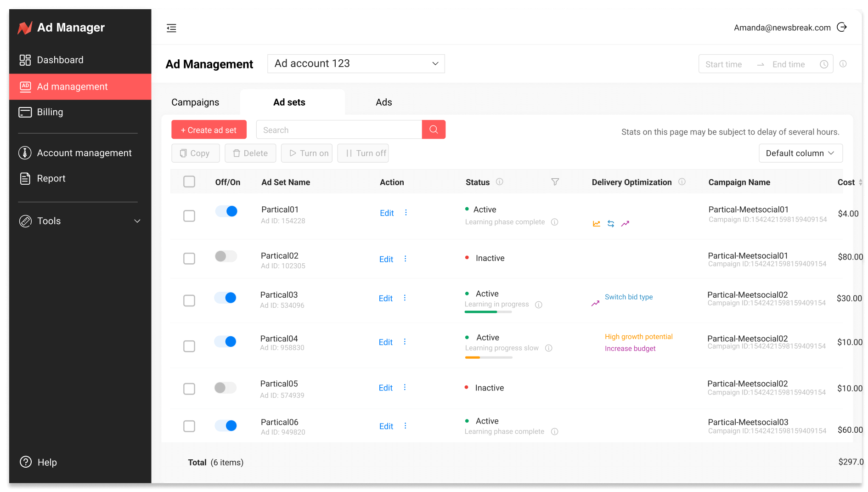Click the blue switch arrows icon for Partical01

click(x=610, y=224)
